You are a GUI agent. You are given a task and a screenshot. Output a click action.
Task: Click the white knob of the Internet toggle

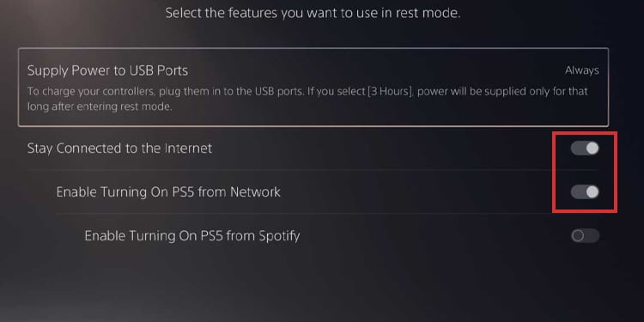point(592,149)
